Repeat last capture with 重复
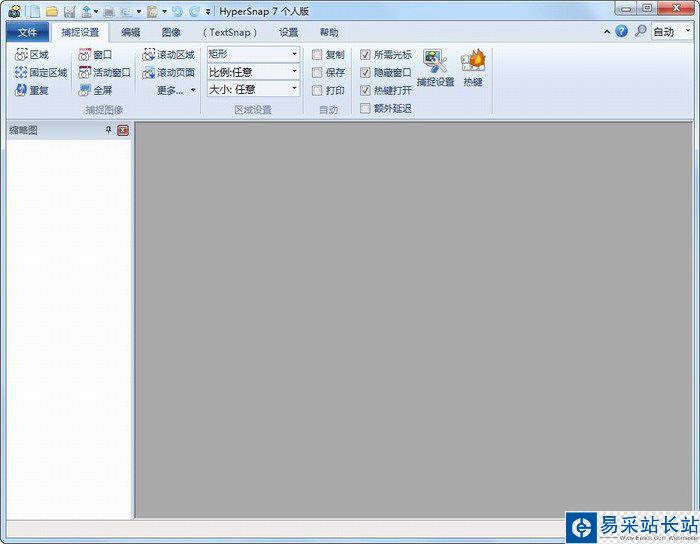The image size is (700, 544). 32,90
